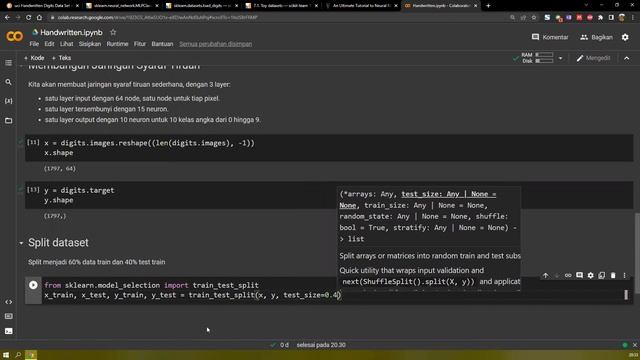Image resolution: width=640 pixels, height=360 pixels.
Task: Reload the page in browser toolbar
Action: (28, 18)
